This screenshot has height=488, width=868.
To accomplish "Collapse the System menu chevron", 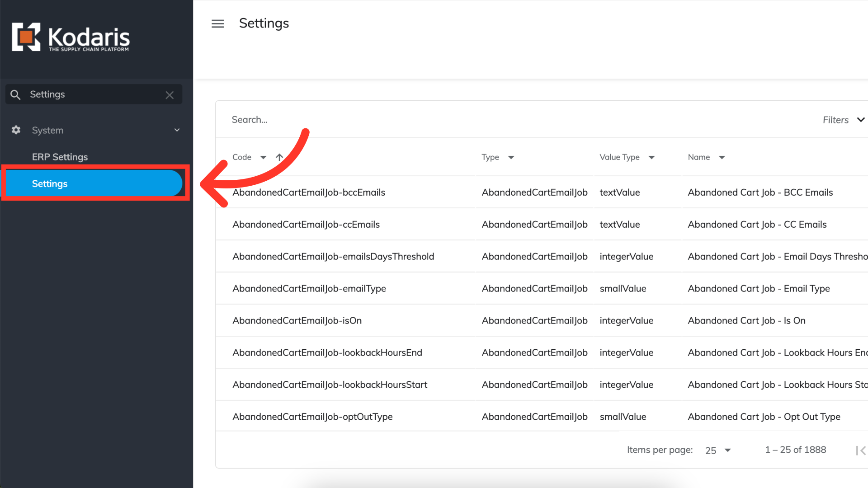I will [x=177, y=130].
